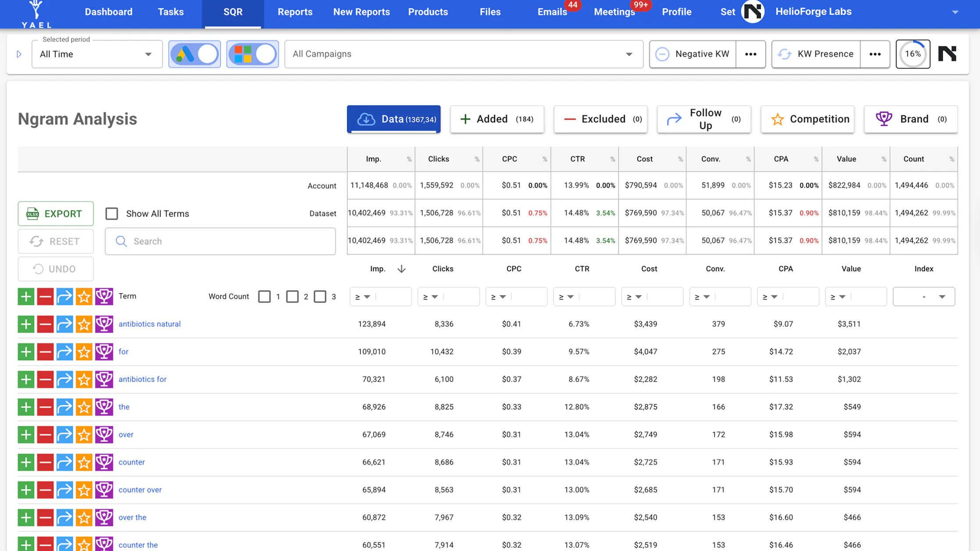
Task: Switch to the Reports menu item
Action: (x=295, y=12)
